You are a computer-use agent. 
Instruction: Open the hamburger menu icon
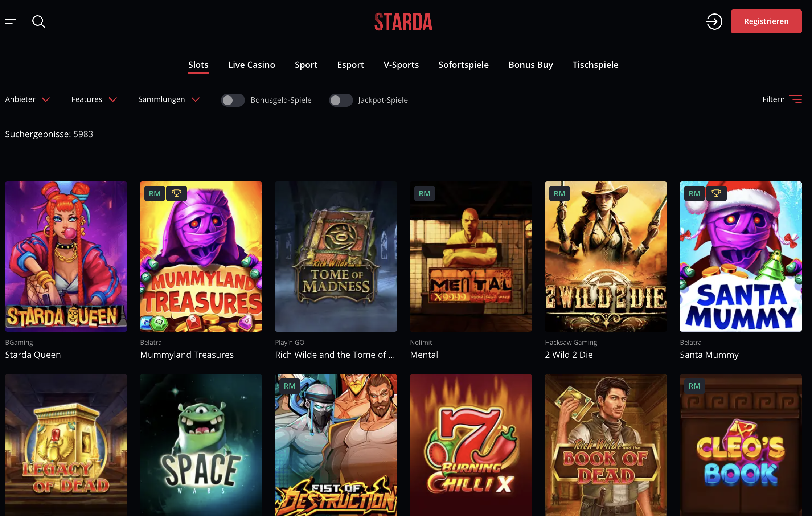tap(11, 22)
